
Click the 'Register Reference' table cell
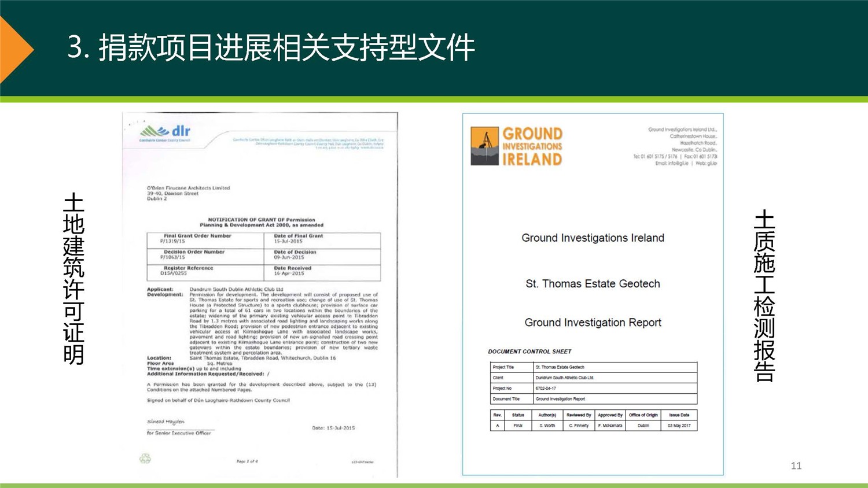[205, 271]
